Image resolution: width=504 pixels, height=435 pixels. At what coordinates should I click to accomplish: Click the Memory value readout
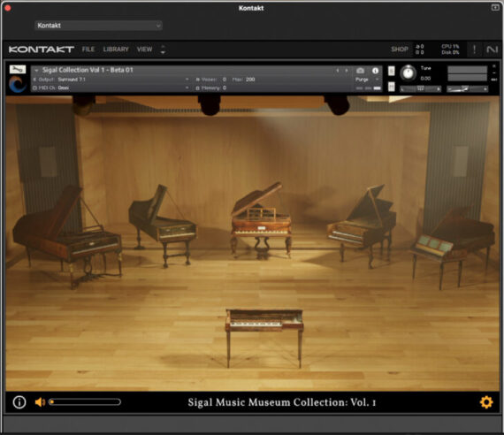click(225, 88)
